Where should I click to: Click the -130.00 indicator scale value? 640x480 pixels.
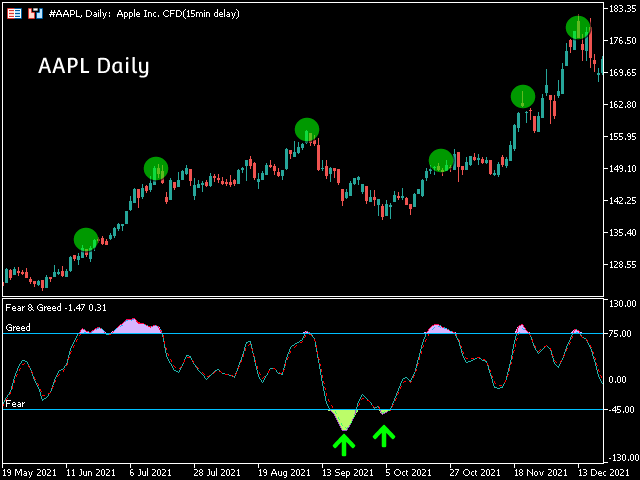pos(623,458)
